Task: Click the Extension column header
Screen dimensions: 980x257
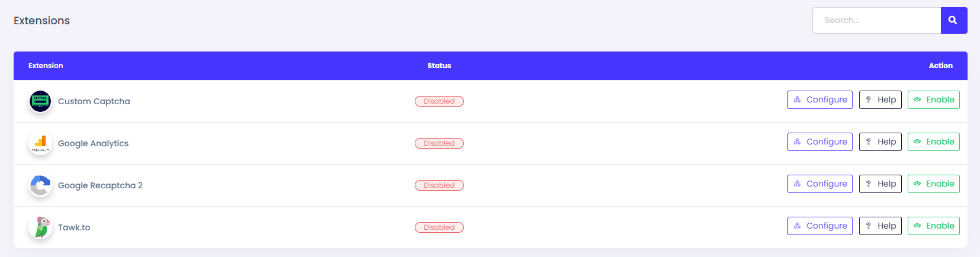Action: point(46,66)
